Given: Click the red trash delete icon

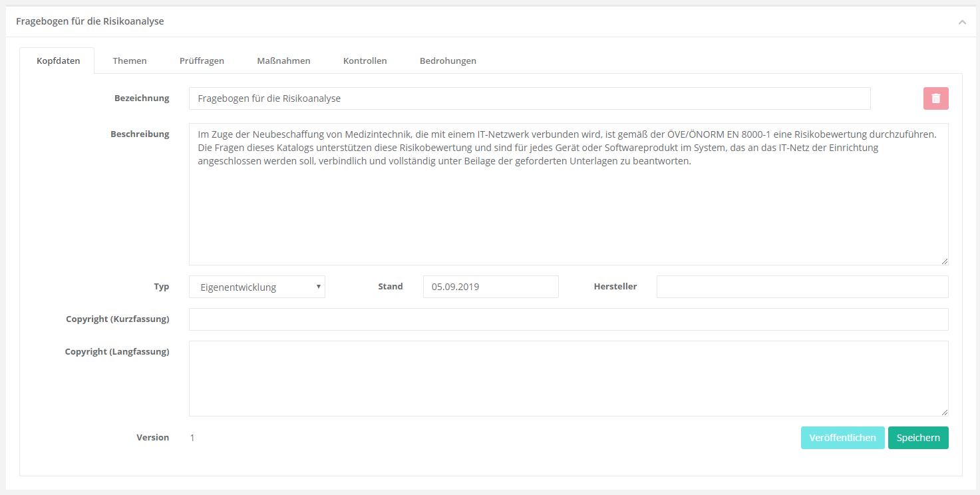Looking at the screenshot, I should click(935, 98).
